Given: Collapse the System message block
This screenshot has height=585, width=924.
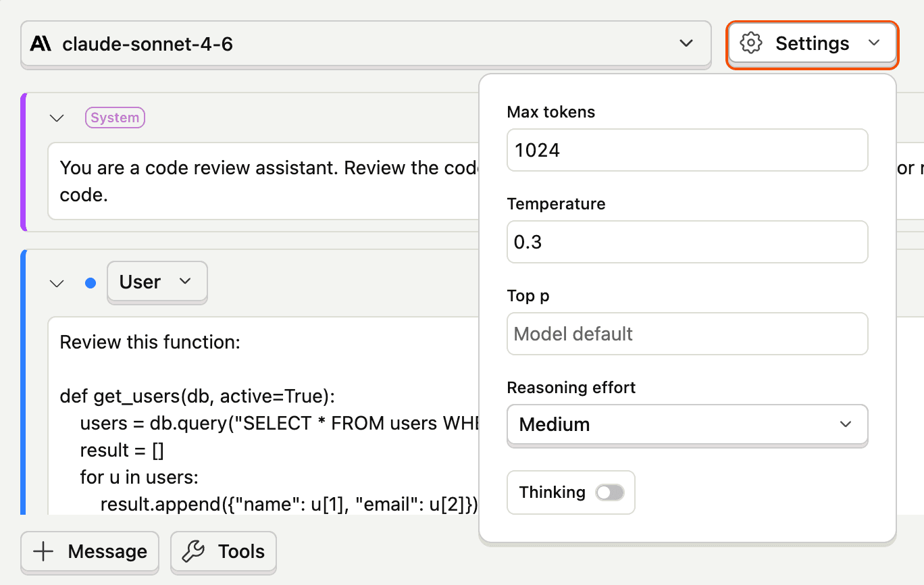Looking at the screenshot, I should 57,118.
